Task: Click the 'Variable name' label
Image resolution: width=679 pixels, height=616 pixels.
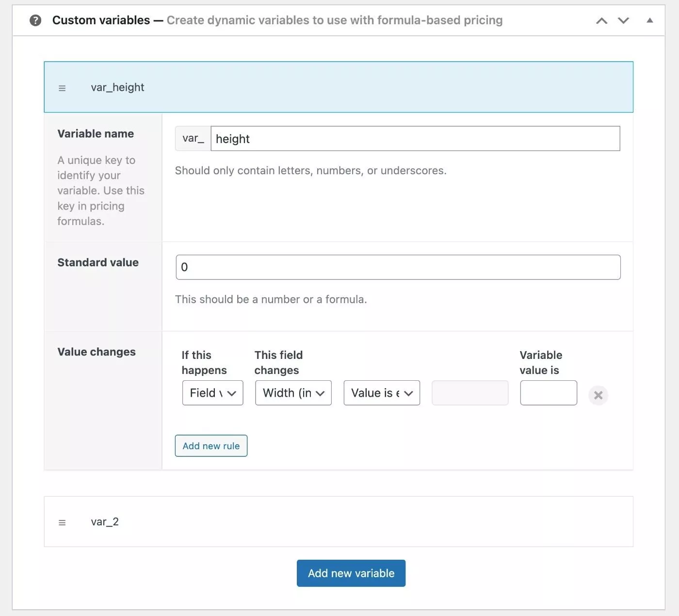Action: [96, 134]
